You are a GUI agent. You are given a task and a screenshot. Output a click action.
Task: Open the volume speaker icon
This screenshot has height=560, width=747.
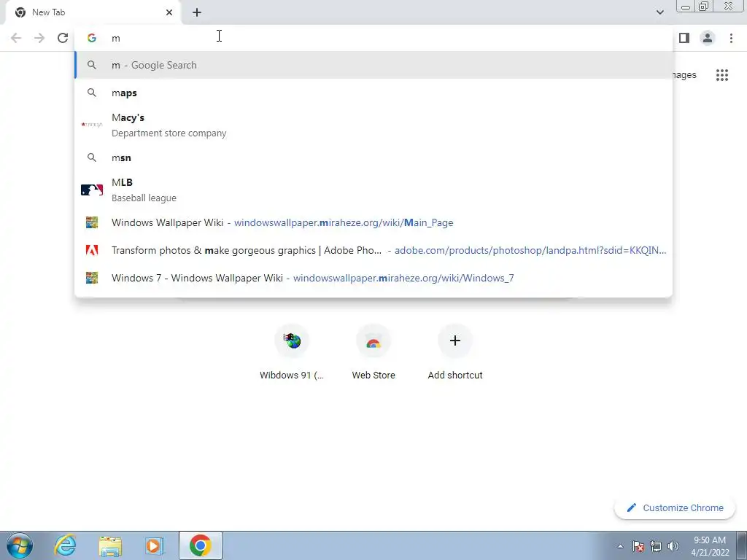[x=673, y=546]
